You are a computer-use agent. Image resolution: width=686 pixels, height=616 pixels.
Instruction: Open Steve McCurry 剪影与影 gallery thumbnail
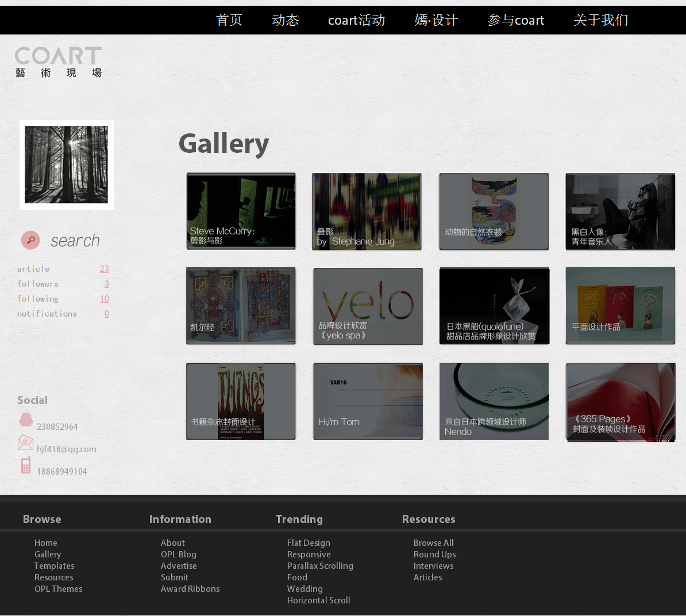click(x=241, y=211)
